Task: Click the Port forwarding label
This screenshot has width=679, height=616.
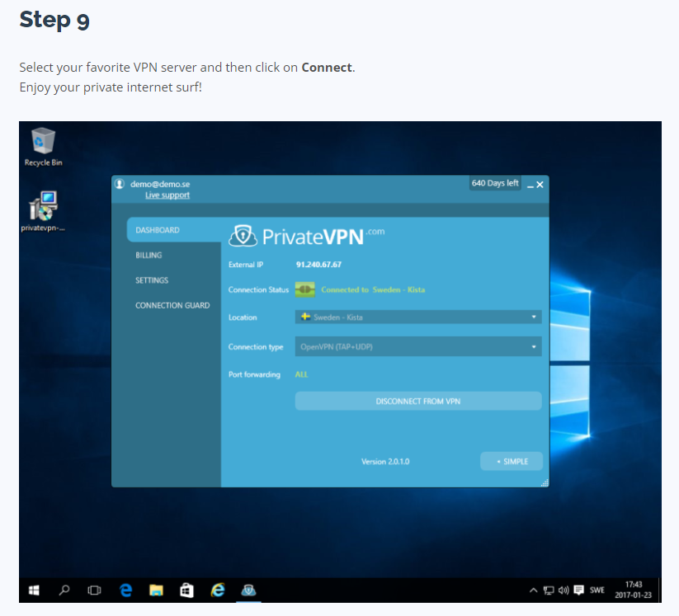Action: point(254,374)
